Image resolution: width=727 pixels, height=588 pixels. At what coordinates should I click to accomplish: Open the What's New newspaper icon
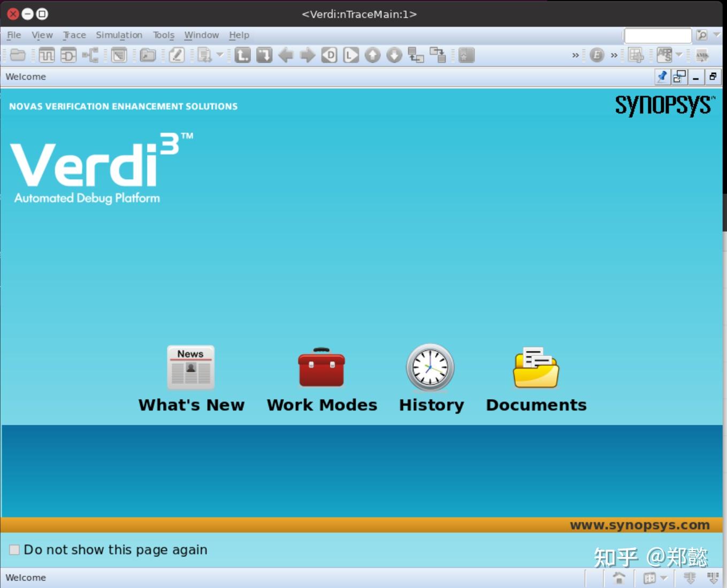(191, 368)
